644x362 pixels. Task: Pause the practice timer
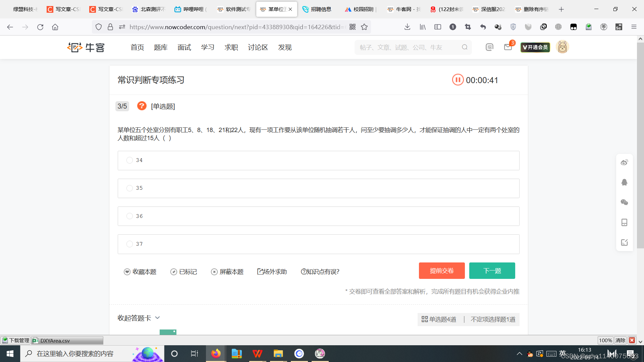point(458,80)
